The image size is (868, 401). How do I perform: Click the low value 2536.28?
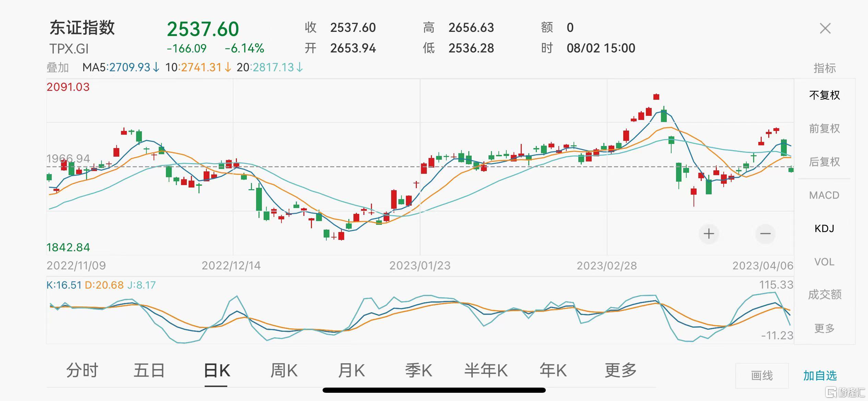coord(471,48)
